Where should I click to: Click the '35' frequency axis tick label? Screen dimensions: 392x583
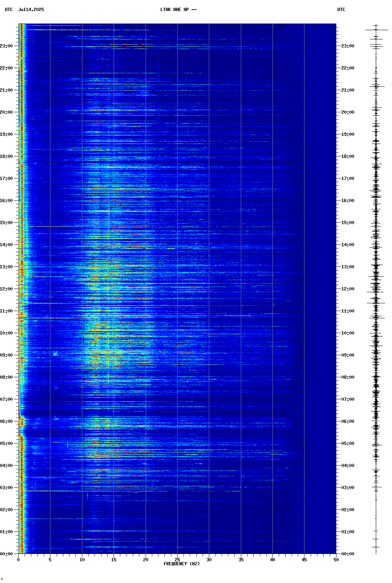click(x=241, y=560)
